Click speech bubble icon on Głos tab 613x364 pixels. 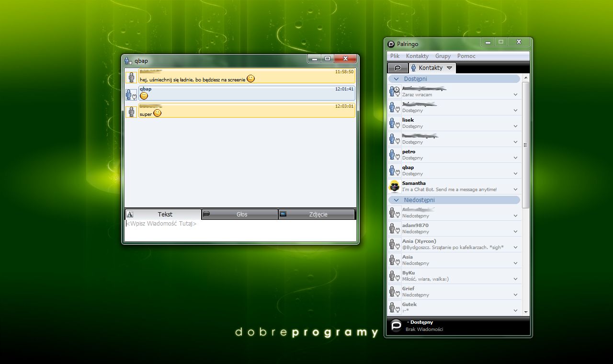tap(206, 214)
